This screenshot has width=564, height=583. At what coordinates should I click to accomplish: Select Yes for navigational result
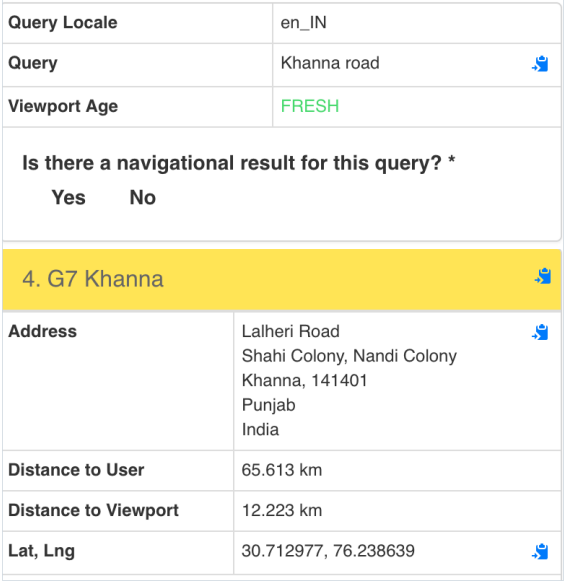pos(68,197)
